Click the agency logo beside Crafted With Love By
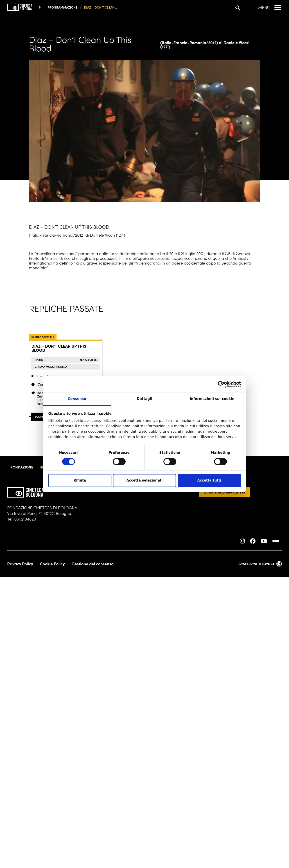The height and width of the screenshot is (868, 289). click(x=279, y=564)
